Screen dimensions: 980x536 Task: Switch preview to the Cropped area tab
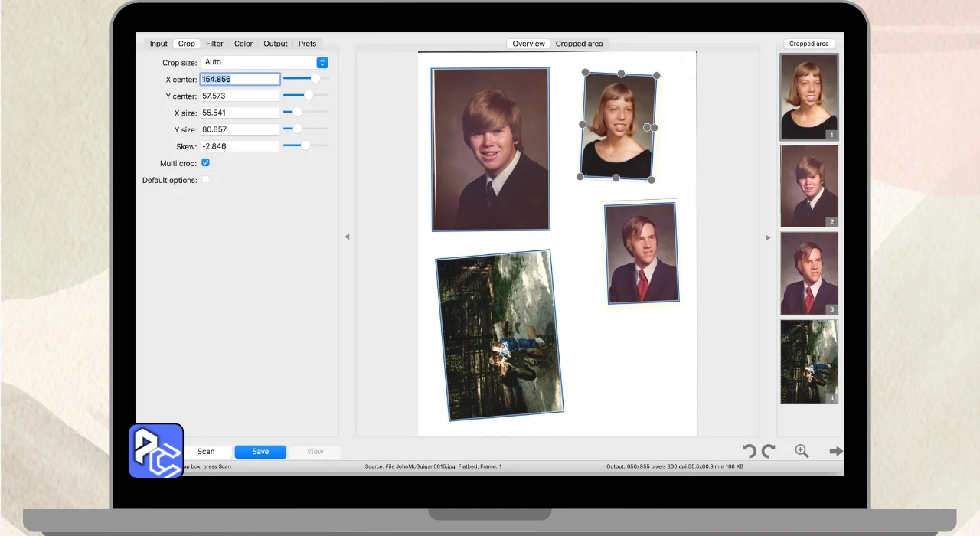click(579, 44)
